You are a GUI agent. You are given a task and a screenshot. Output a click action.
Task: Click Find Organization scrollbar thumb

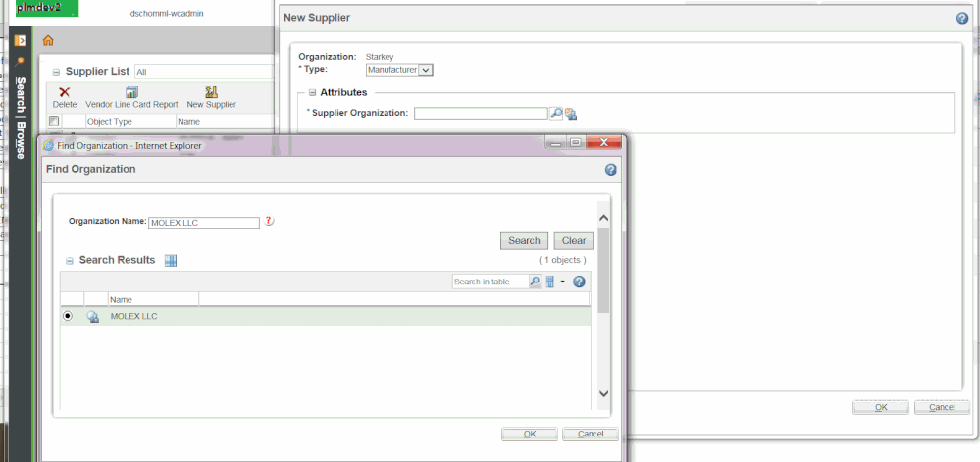pos(603,270)
